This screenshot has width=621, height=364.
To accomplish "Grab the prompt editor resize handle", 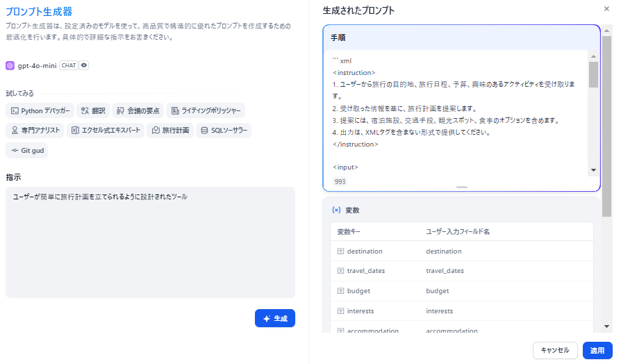I will (462, 187).
